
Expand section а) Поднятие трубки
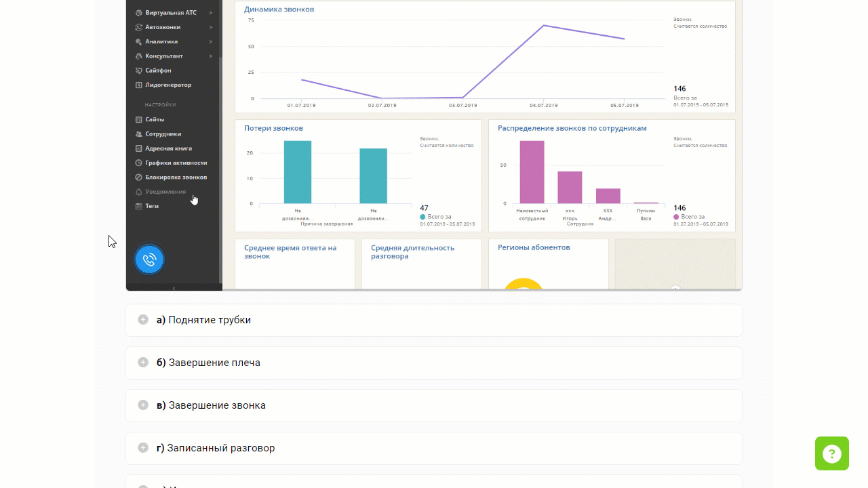pos(434,320)
